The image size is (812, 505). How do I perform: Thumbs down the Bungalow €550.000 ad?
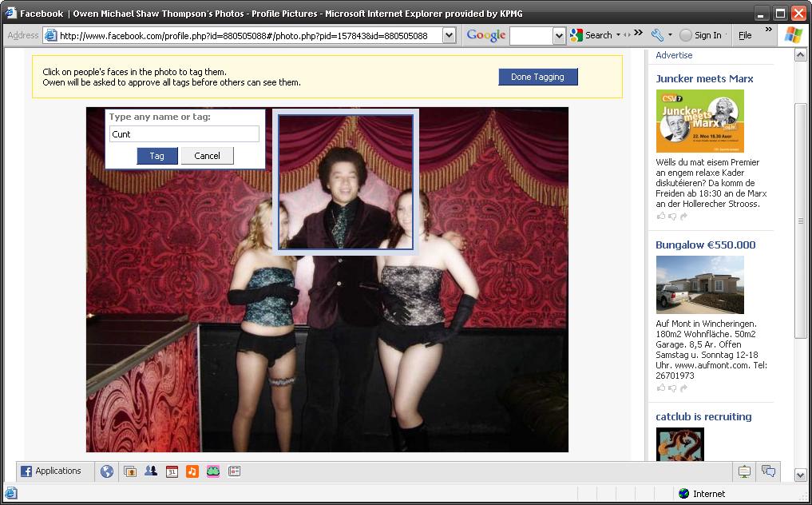click(672, 388)
